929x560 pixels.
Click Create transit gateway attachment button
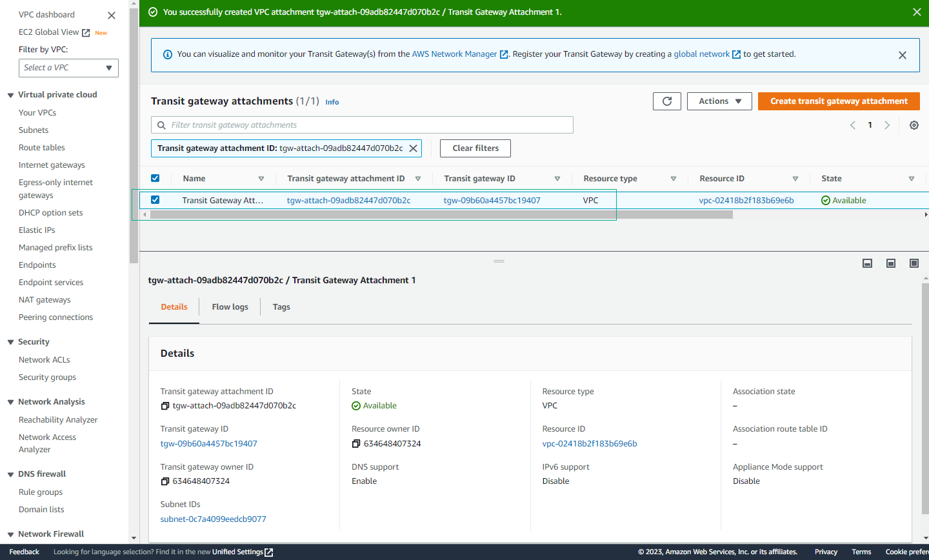[839, 101]
